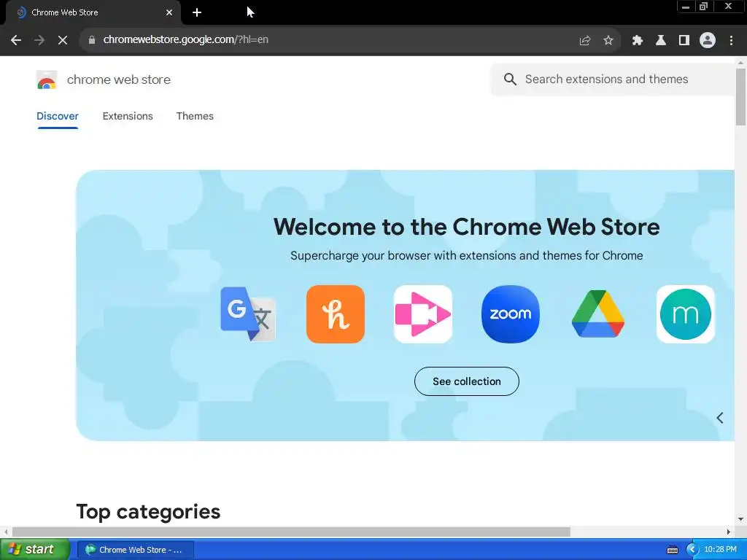Click Chrome Web Store taskbar button

[x=135, y=550]
